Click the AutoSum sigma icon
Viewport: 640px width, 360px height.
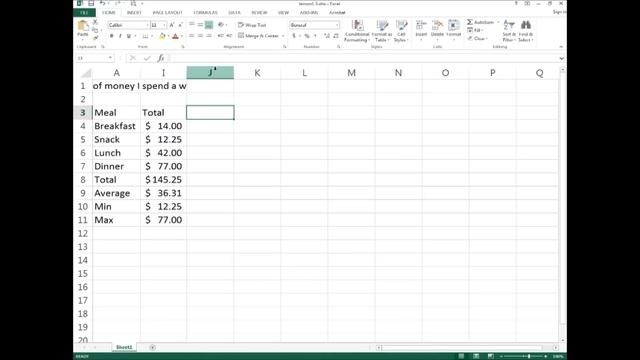470,22
